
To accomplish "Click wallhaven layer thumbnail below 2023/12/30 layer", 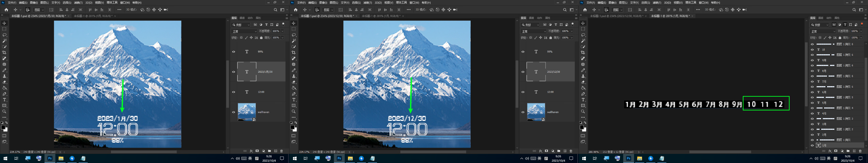I will click(536, 112).
